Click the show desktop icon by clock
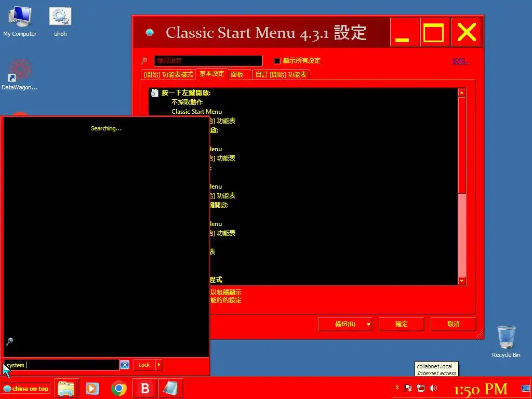Viewport: 532px width, 399px height. click(526, 388)
